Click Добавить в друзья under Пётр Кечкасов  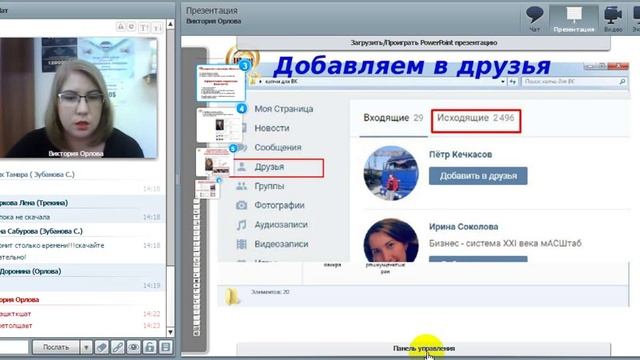(478, 176)
